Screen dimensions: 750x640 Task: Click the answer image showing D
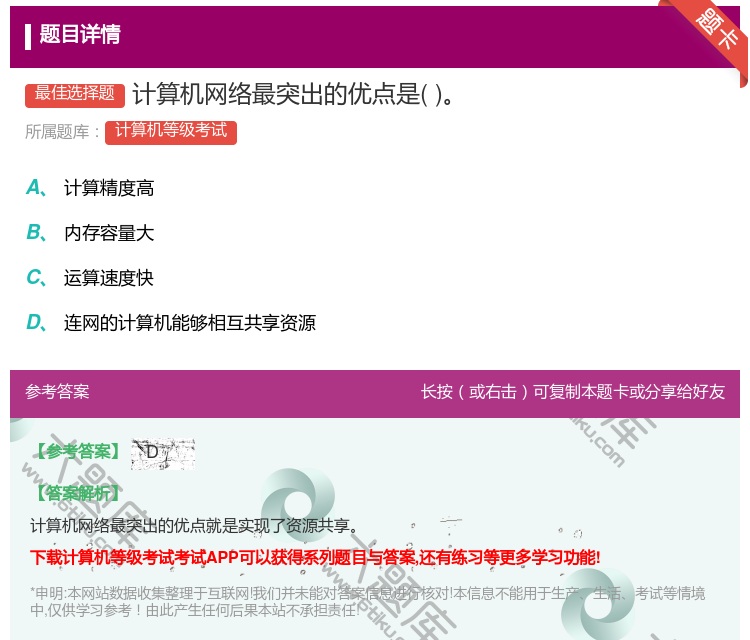(x=163, y=453)
